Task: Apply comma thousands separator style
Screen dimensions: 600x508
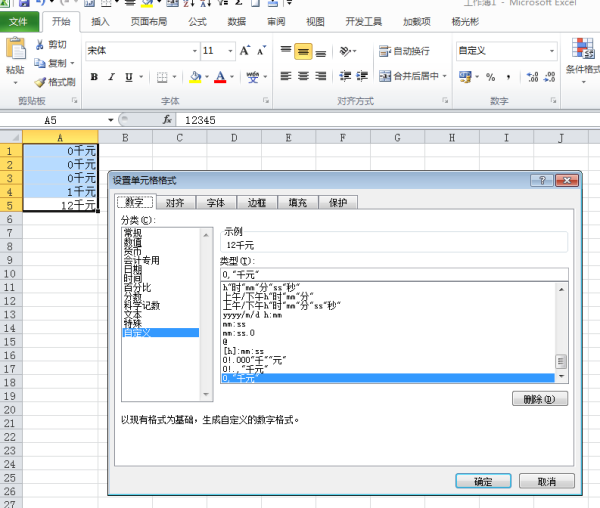Action: (x=508, y=77)
